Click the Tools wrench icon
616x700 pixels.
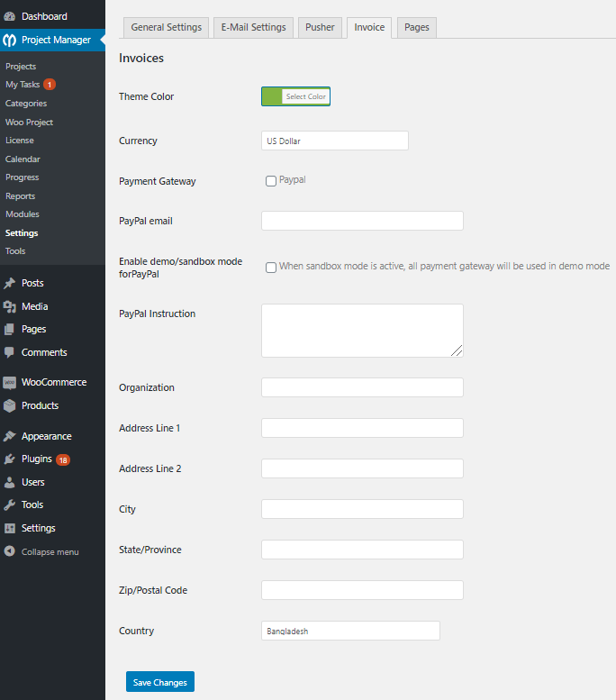pyautogui.click(x=9, y=505)
